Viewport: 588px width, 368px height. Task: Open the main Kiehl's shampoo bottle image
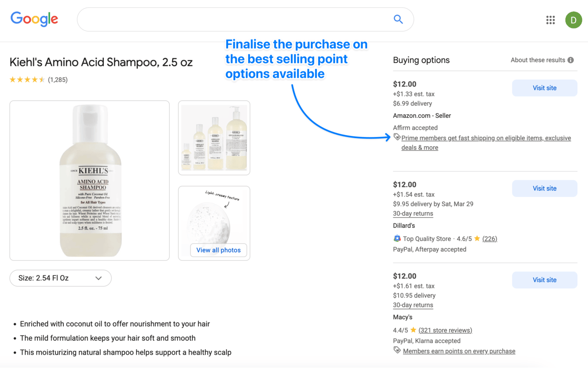point(90,180)
